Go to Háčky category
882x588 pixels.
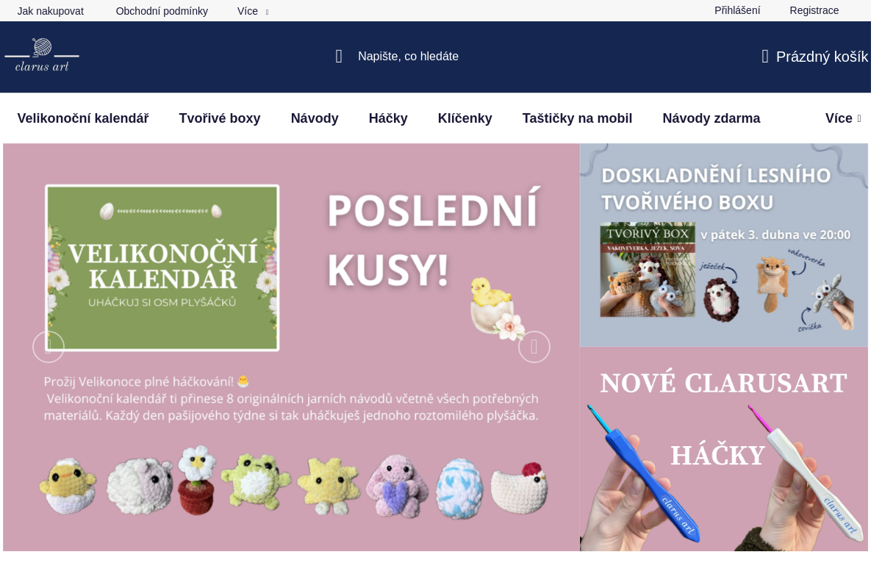[388, 118]
